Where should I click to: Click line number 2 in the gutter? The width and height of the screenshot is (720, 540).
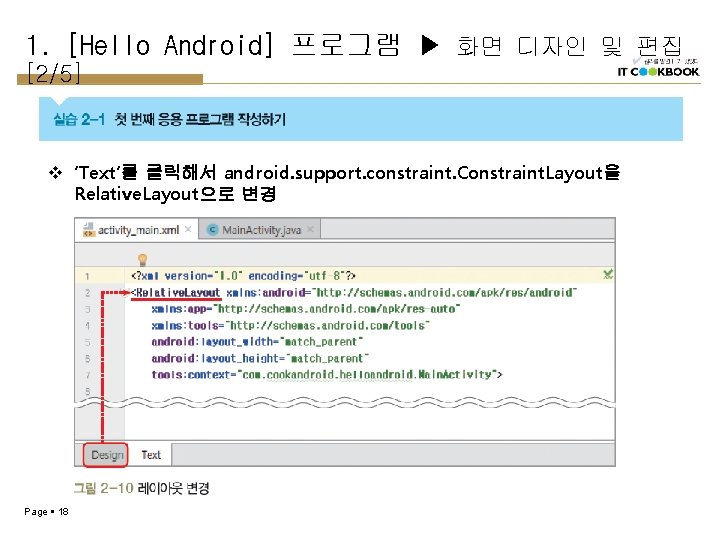(x=87, y=293)
